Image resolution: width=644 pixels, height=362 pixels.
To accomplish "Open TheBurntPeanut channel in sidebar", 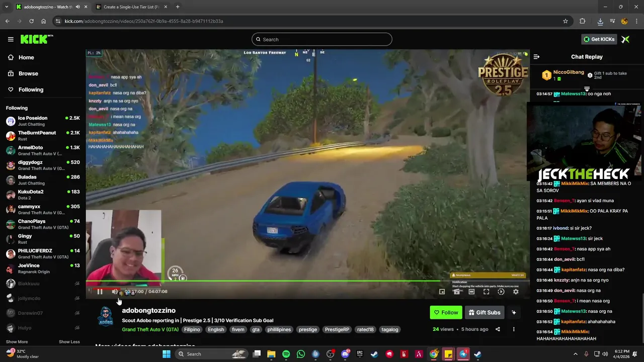I will click(43, 136).
